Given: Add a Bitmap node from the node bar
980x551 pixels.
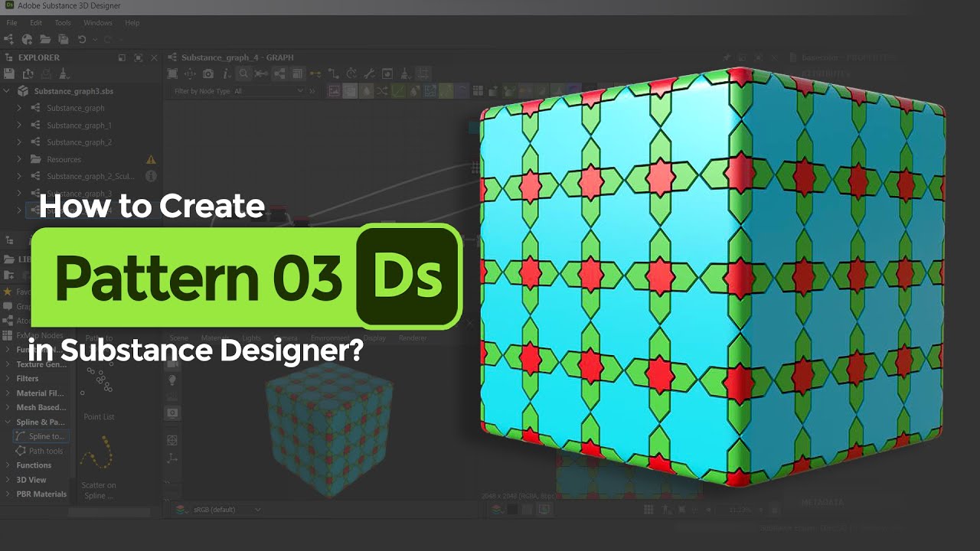Looking at the screenshot, I should tap(334, 90).
